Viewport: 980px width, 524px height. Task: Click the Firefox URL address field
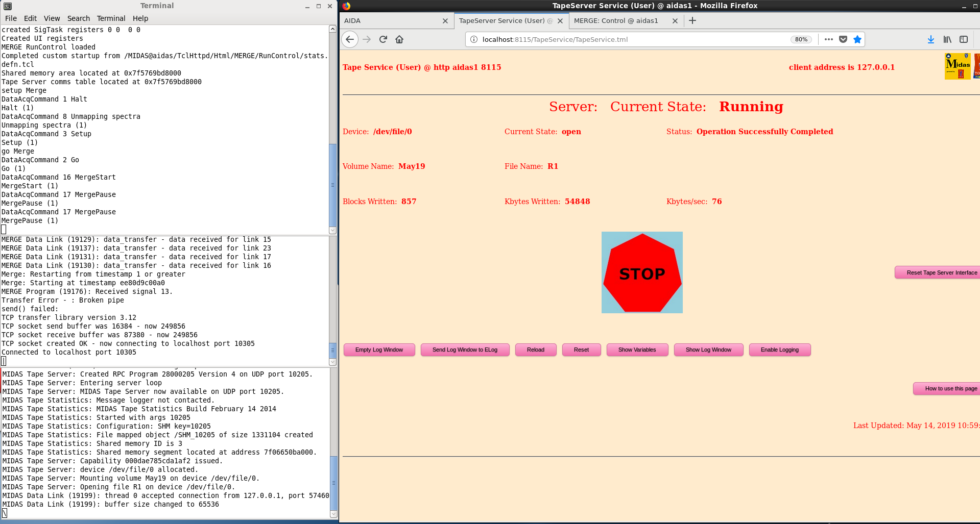pos(633,39)
